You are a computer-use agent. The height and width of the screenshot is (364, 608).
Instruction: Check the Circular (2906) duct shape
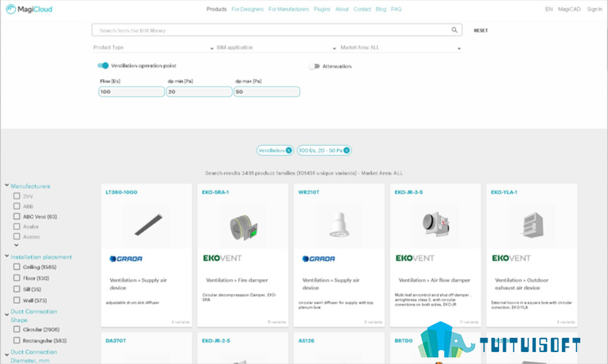pos(16,329)
